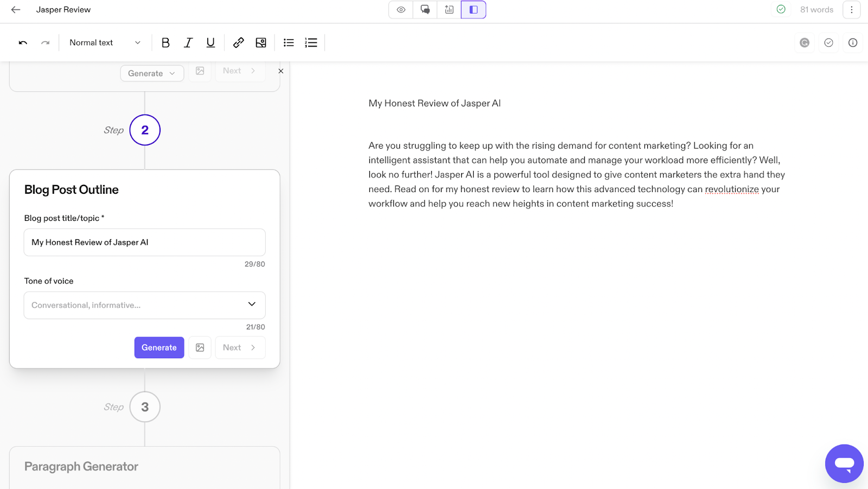
Task: Open the Tone of voice dropdown
Action: click(144, 305)
